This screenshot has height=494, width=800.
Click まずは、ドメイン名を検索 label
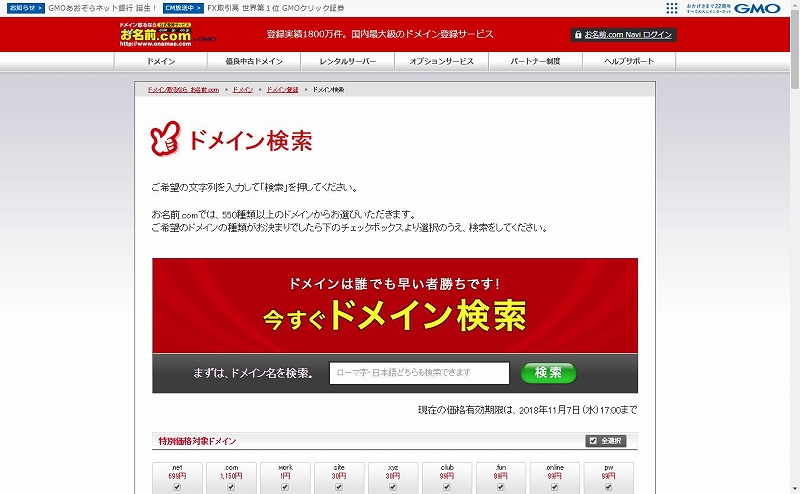tap(253, 373)
